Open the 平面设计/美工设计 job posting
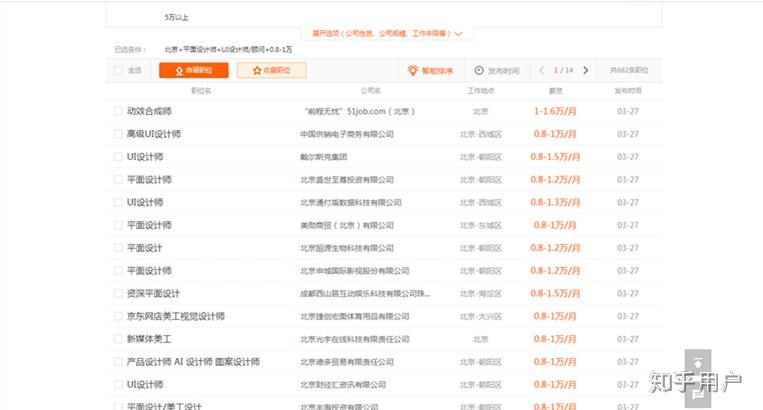 164,406
